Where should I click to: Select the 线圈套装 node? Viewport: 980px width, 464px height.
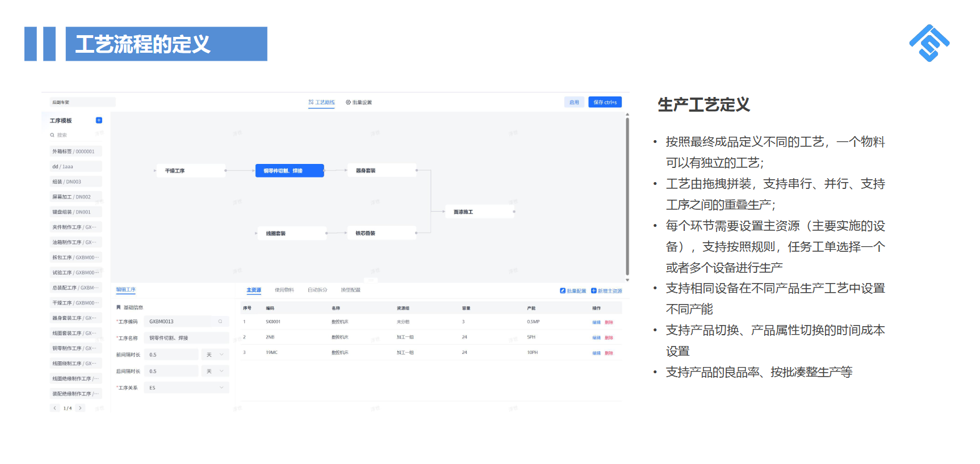coord(291,233)
